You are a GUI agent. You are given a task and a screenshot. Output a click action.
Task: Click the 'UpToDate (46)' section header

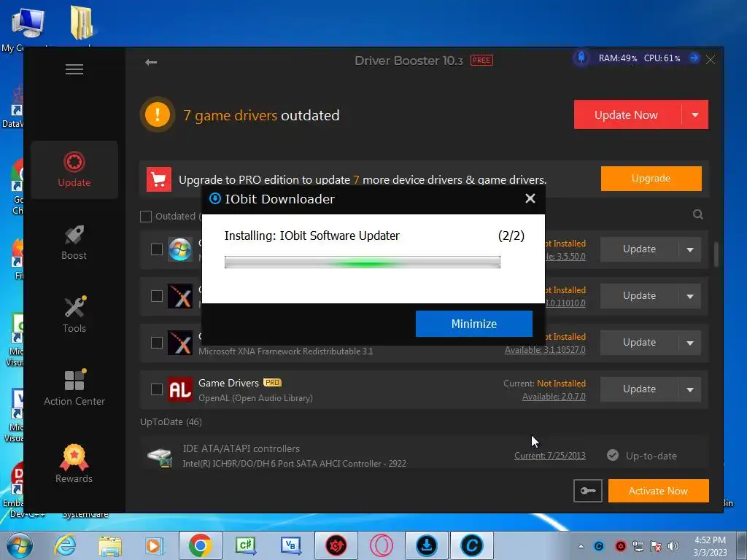171,422
